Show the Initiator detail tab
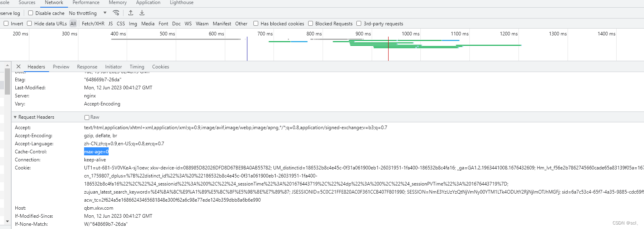 [113, 67]
